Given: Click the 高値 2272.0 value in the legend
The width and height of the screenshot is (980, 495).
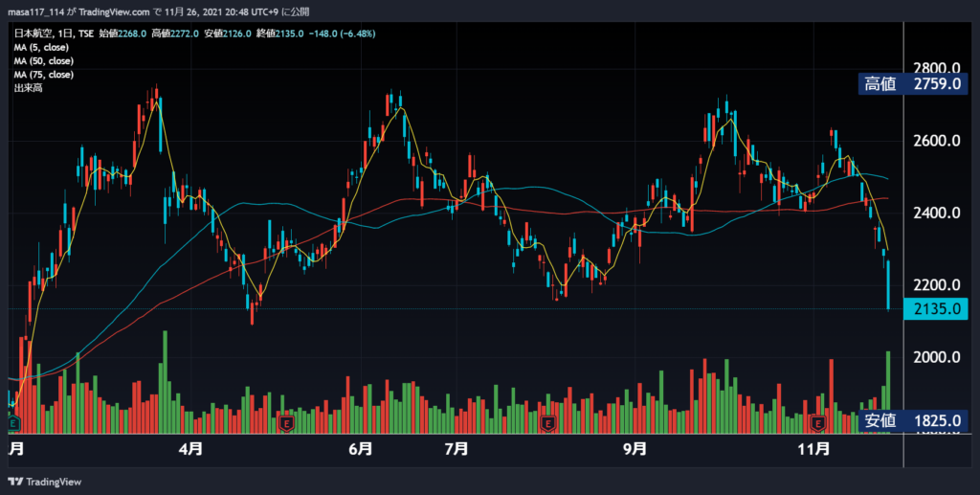Looking at the screenshot, I should [x=175, y=34].
